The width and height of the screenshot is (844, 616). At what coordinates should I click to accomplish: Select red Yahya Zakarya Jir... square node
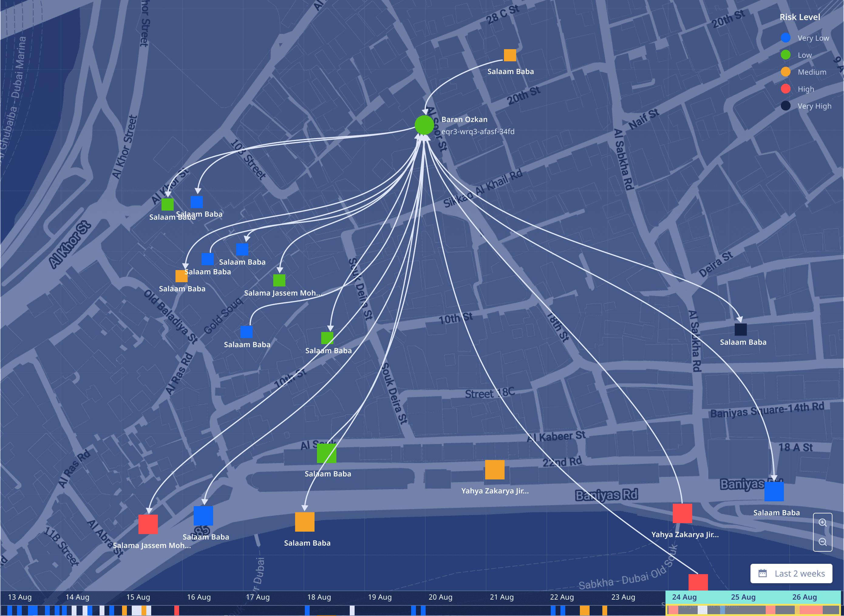[682, 513]
